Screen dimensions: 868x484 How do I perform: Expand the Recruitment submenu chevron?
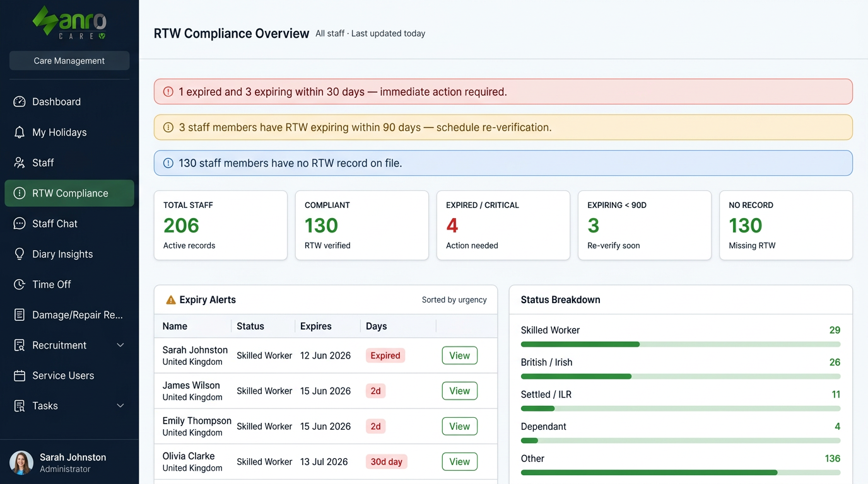tap(120, 345)
